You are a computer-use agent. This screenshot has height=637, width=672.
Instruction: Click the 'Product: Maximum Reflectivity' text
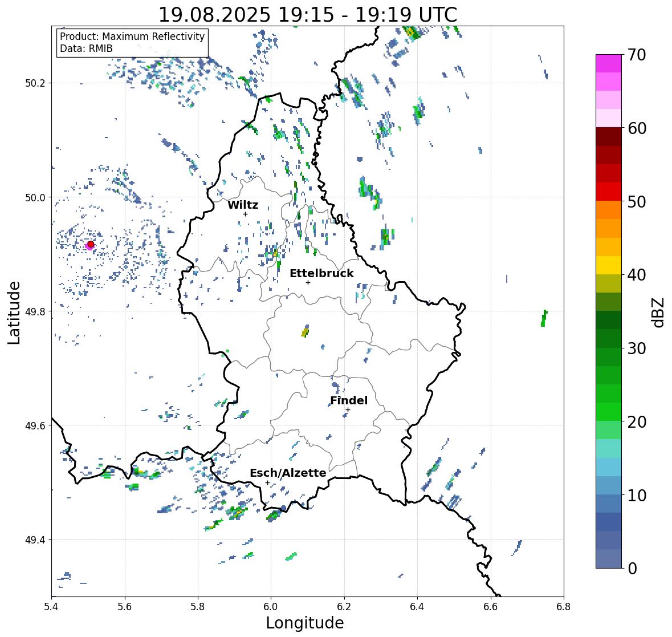point(132,36)
